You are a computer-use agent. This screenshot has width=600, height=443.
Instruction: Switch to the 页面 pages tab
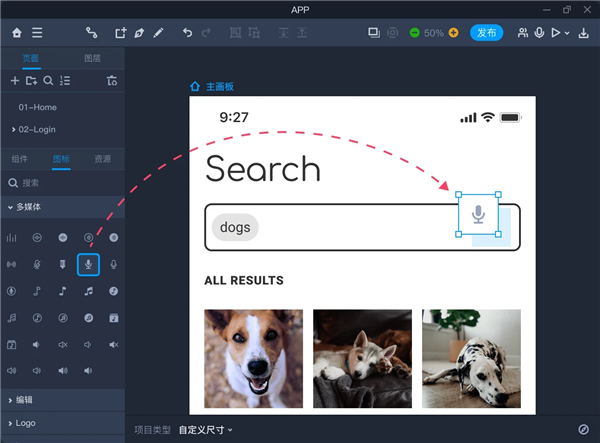click(x=31, y=58)
